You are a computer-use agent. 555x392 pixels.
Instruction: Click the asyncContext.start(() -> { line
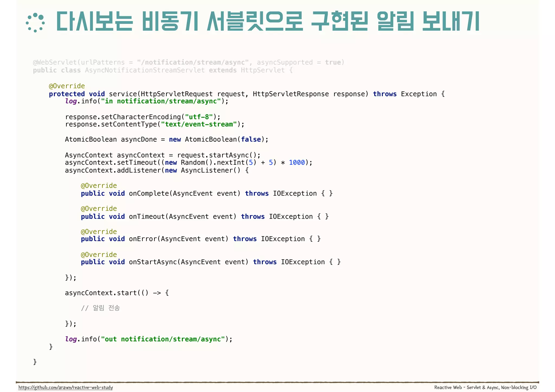117,293
